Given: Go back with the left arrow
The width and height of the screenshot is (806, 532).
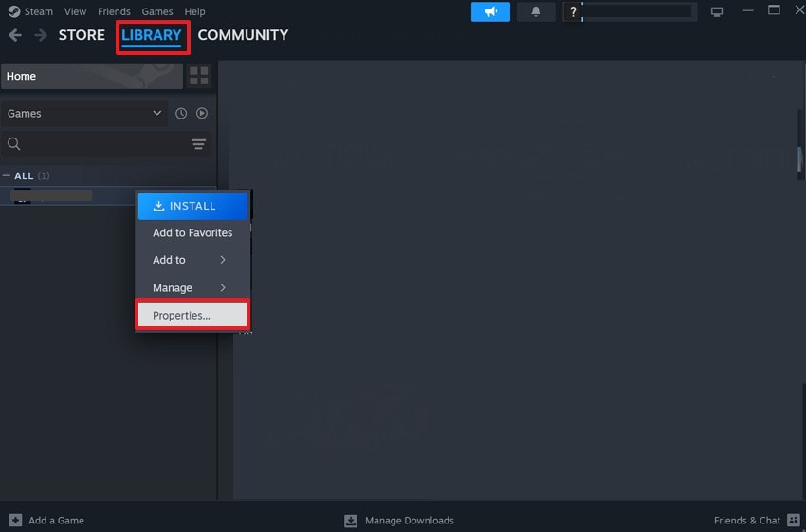Looking at the screenshot, I should pos(15,35).
